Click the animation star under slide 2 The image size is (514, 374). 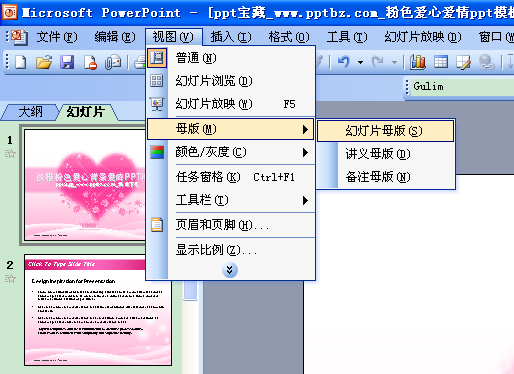(10, 278)
